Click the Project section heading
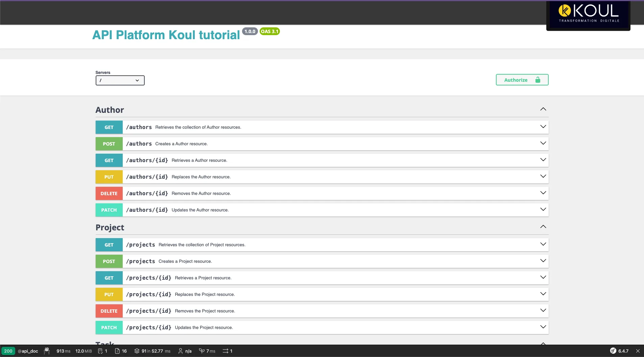644x357 pixels. tap(110, 228)
